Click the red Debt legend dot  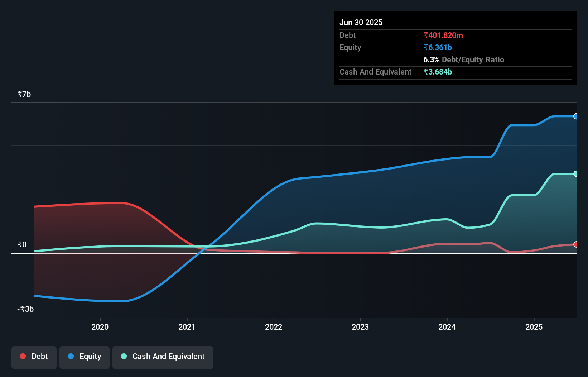pyautogui.click(x=23, y=356)
